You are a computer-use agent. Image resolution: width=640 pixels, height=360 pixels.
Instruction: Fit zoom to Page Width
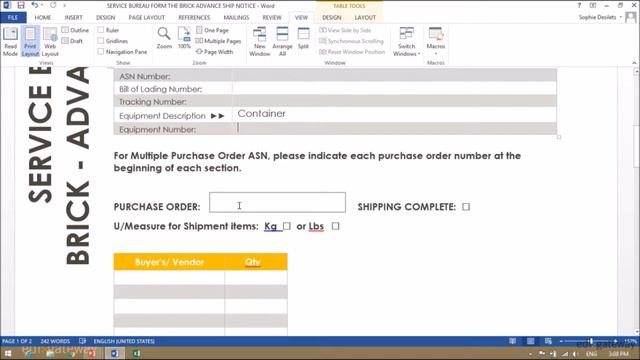[x=214, y=52]
